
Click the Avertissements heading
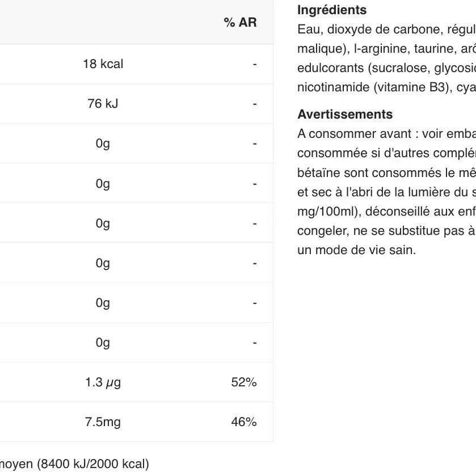345,115
